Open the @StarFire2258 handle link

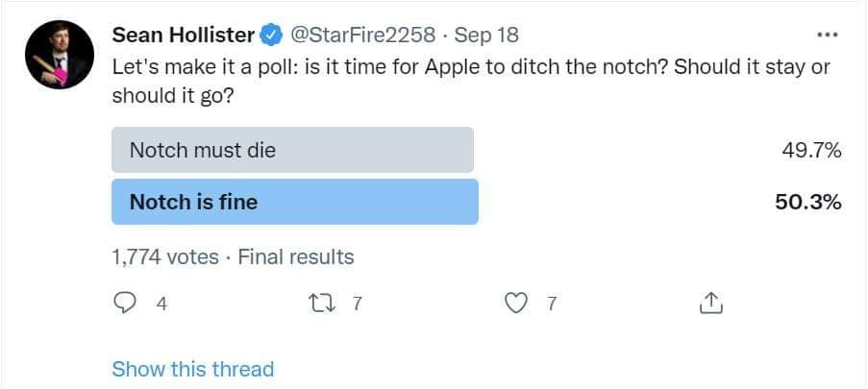(x=361, y=36)
